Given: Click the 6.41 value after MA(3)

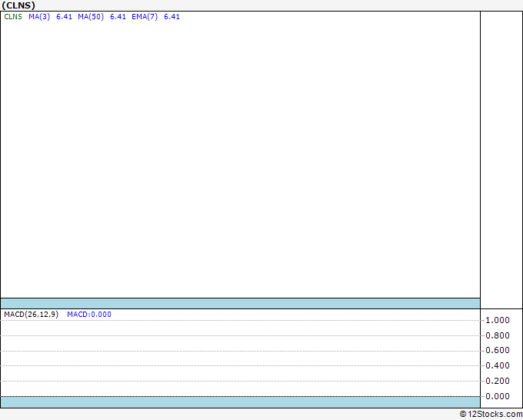Looking at the screenshot, I should point(64,17).
